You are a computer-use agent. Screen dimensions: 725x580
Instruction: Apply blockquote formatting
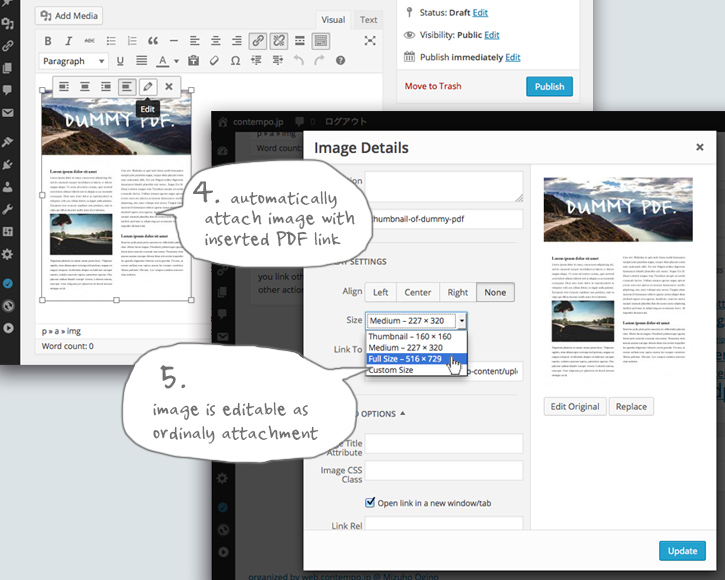153,41
